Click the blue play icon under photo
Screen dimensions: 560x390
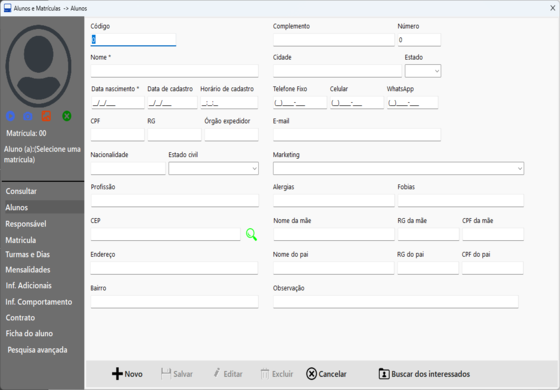point(10,116)
